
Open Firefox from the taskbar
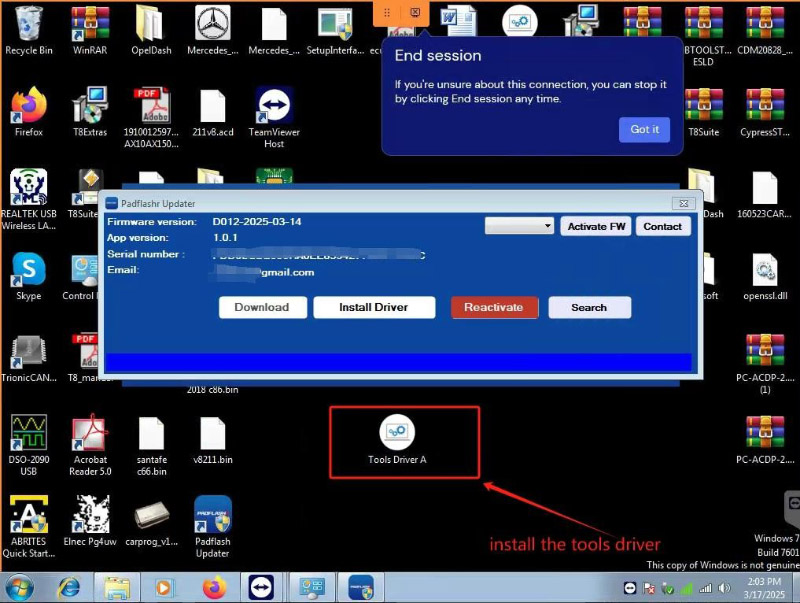(214, 587)
